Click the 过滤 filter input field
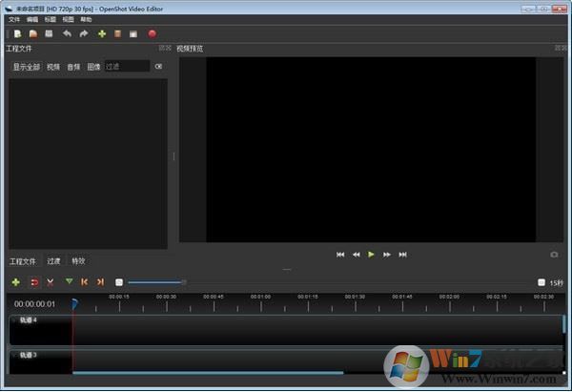Screen dimensions: 572x392 pyautogui.click(x=127, y=67)
